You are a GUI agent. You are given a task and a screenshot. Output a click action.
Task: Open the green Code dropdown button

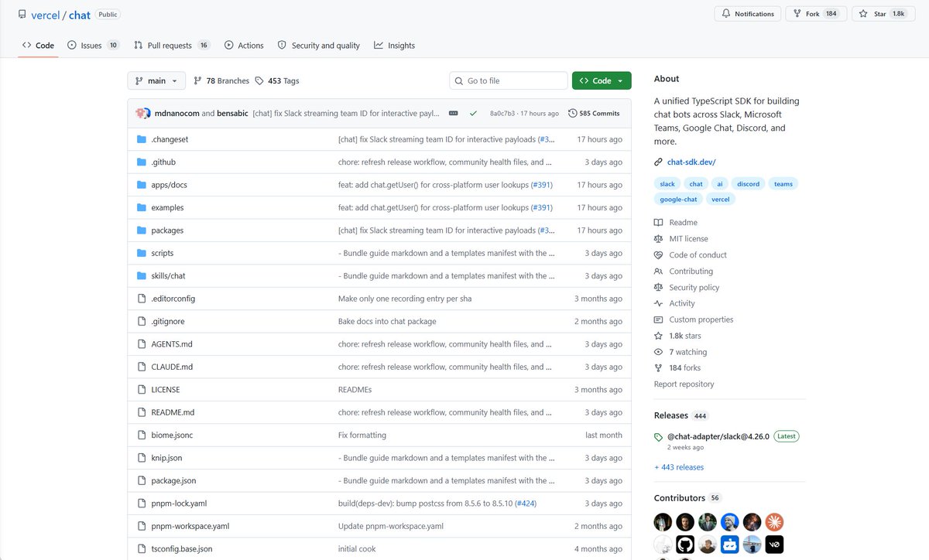click(x=602, y=80)
